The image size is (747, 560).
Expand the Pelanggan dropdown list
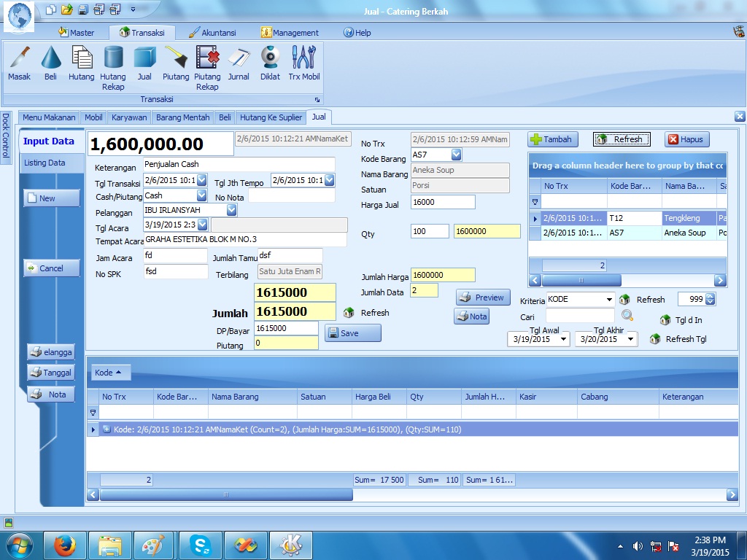point(231,210)
